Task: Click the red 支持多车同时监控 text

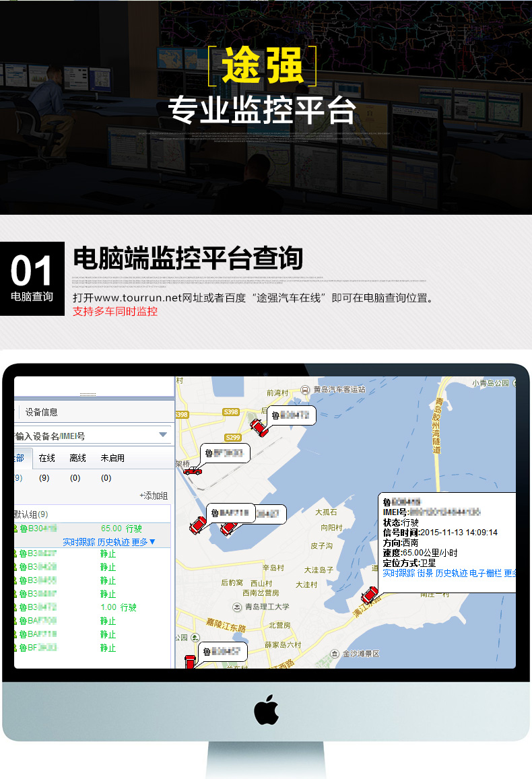Action: [115, 312]
